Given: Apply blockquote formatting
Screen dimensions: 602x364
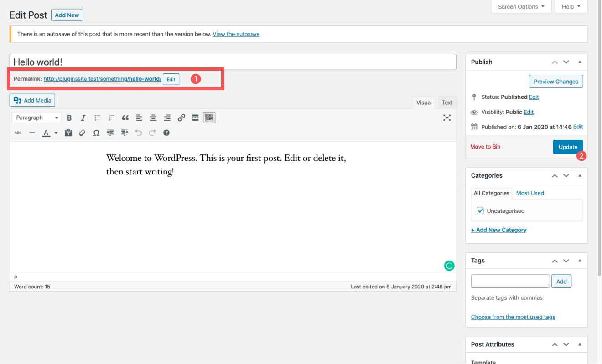Looking at the screenshot, I should click(125, 118).
